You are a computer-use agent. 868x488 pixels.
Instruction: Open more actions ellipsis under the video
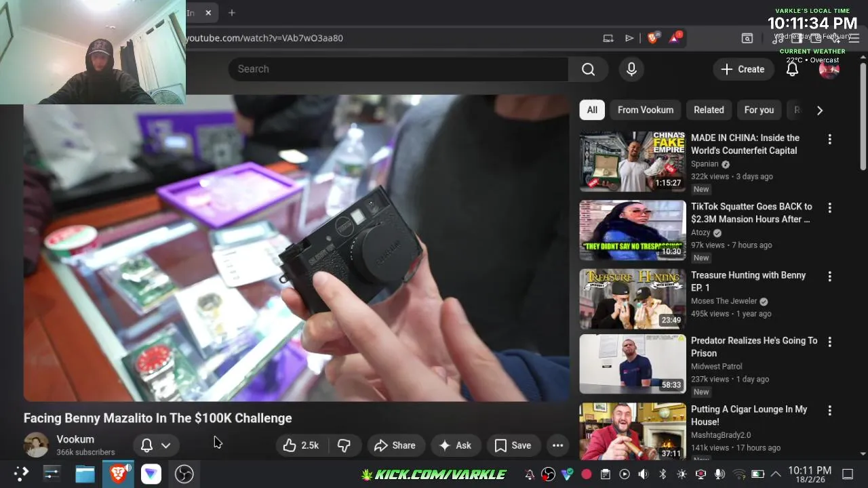click(557, 445)
